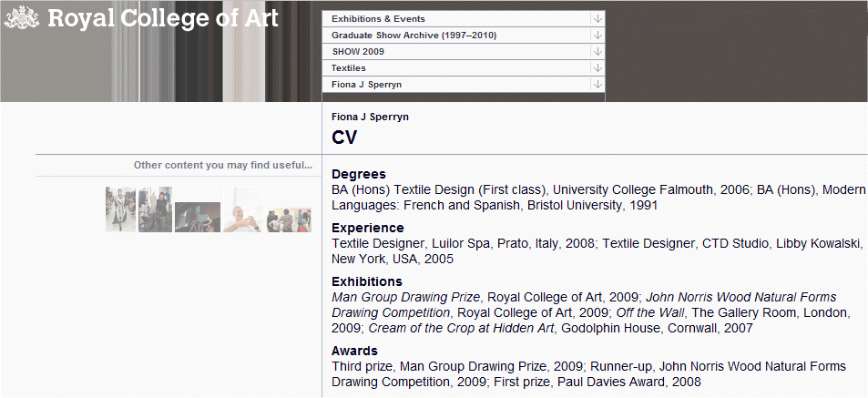Open the thumbnail of woman seated in studio
The image size is (868, 398).
point(155,209)
